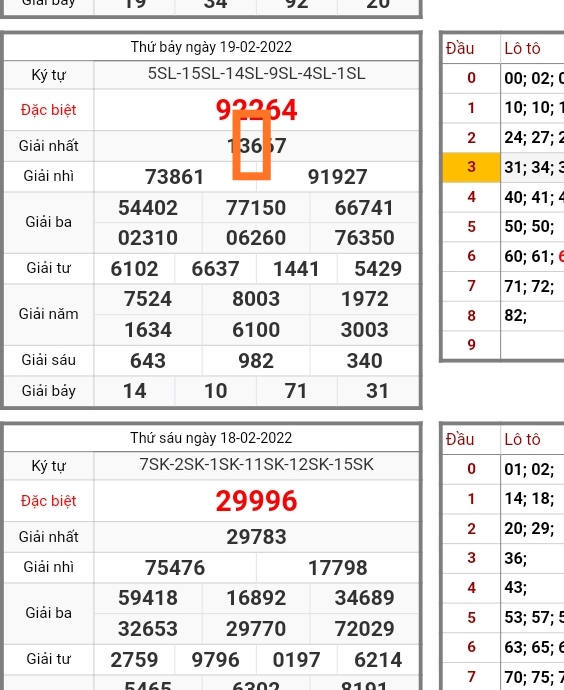Click the 'Giải năm' row label

coord(48,314)
